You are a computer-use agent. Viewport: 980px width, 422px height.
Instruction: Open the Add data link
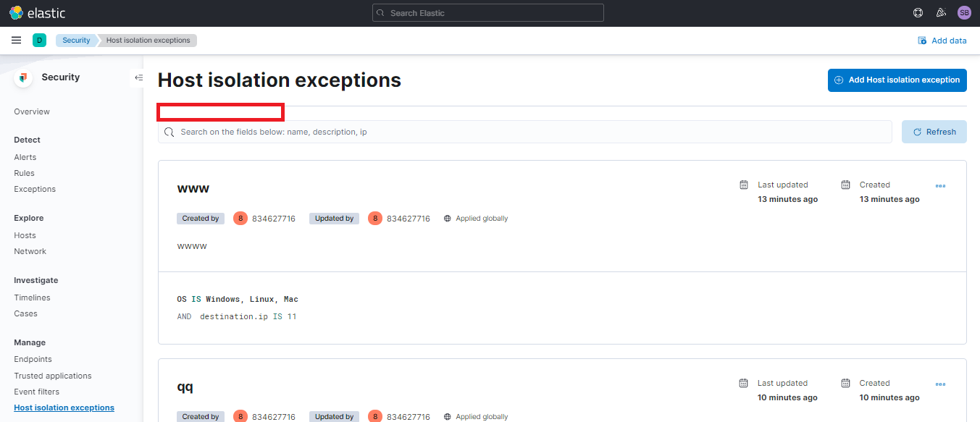click(942, 40)
